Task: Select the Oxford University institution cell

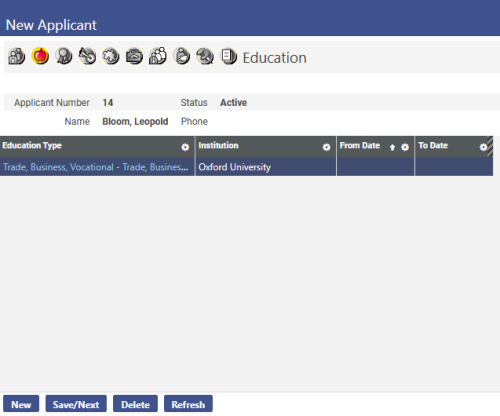Action: tap(266, 167)
